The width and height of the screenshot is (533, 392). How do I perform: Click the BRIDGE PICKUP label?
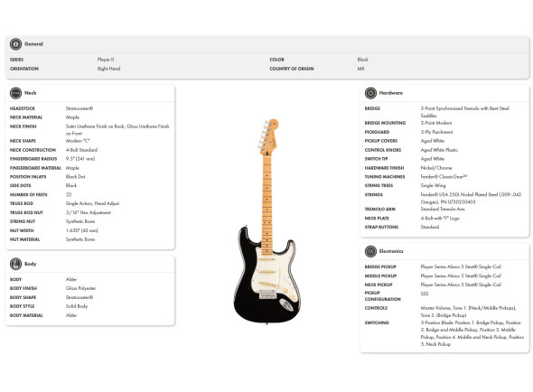[380, 266]
